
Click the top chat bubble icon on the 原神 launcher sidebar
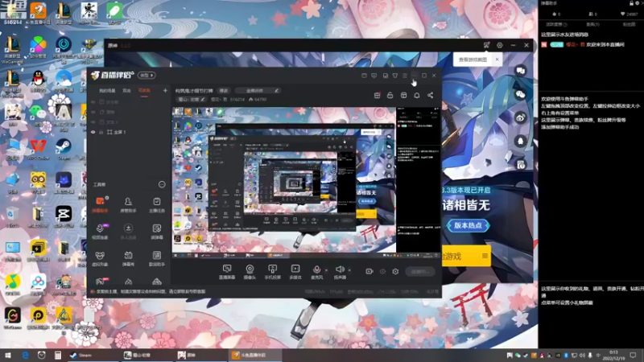click(520, 71)
